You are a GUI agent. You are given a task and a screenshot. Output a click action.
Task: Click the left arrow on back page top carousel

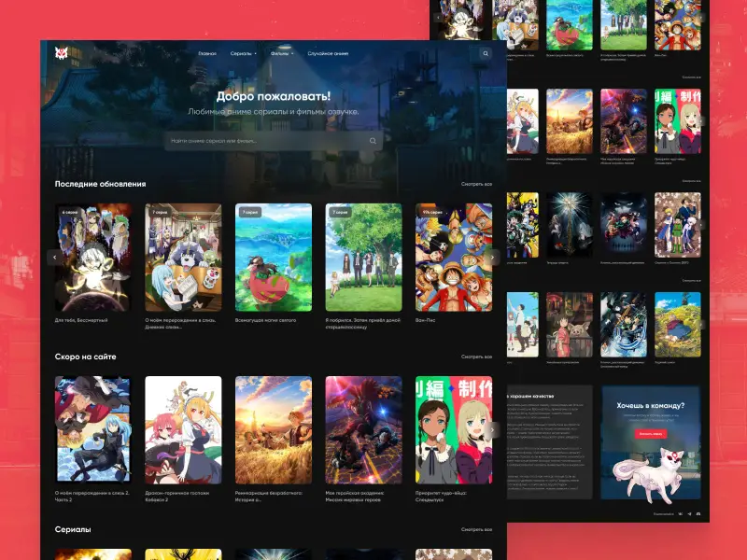[x=438, y=18]
